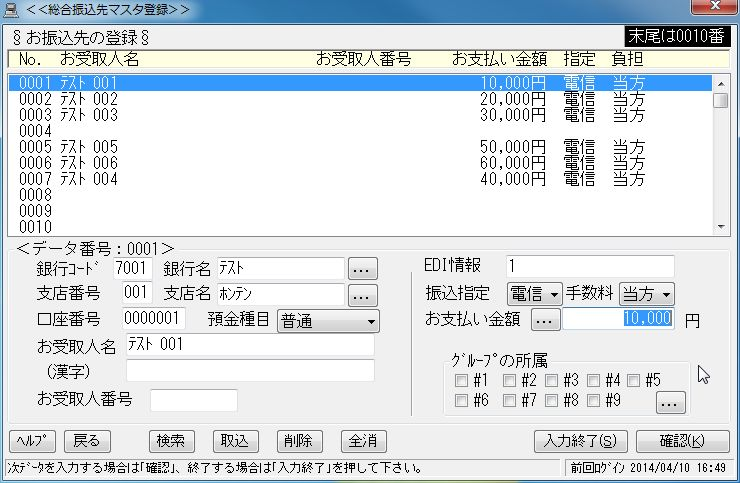Viewport: 740px width, 483px height.
Task: Click the list scrollbar thumb
Action: 721,101
